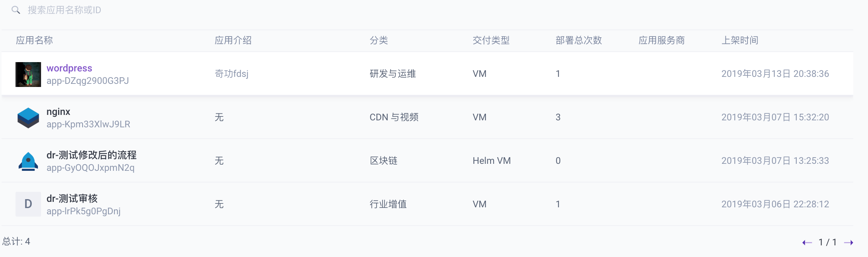Click the search magnifier icon

pyautogui.click(x=16, y=10)
